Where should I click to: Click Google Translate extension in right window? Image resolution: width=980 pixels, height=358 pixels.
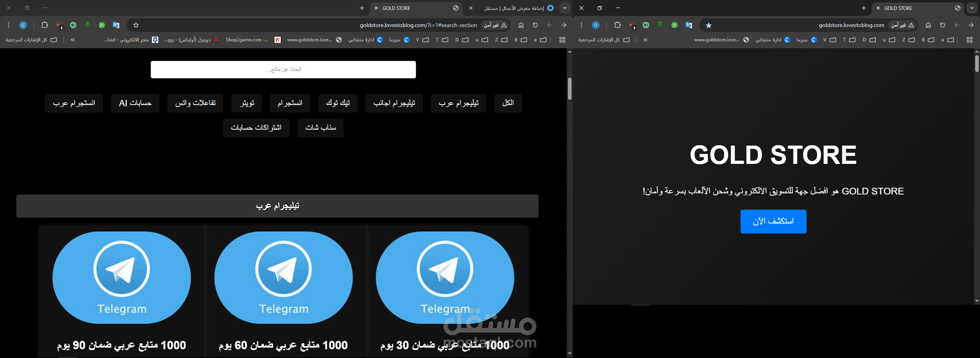click(689, 25)
